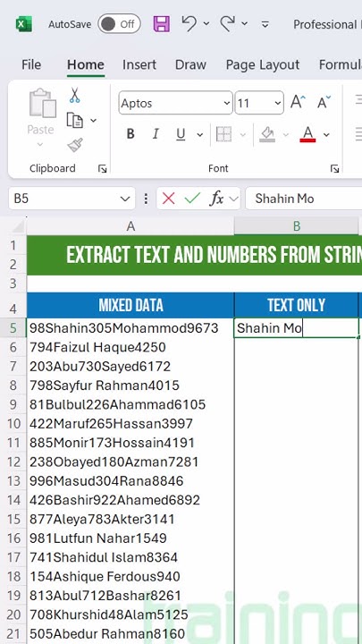Click the Select All corner triangle
Viewport: 362px width, 644px height.
(x=18, y=226)
